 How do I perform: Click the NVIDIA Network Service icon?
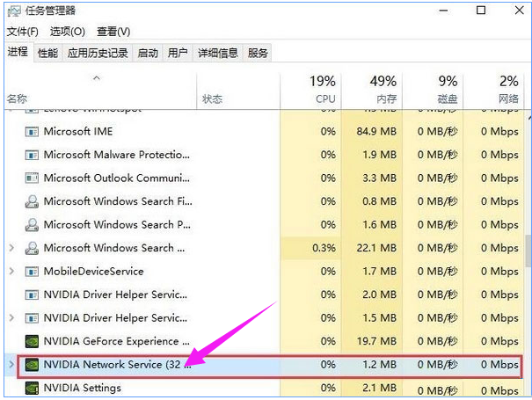pyautogui.click(x=32, y=364)
